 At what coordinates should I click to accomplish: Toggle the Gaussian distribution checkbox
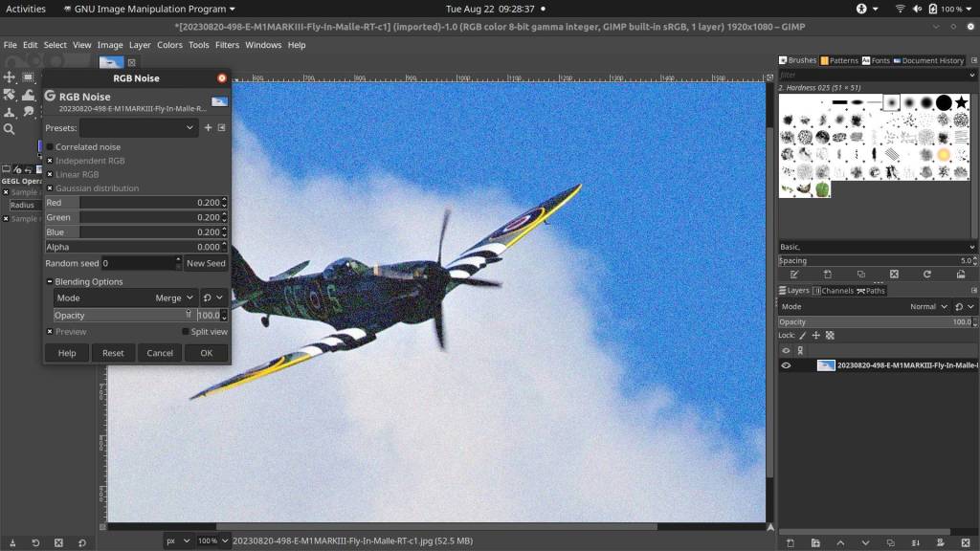[x=50, y=188]
